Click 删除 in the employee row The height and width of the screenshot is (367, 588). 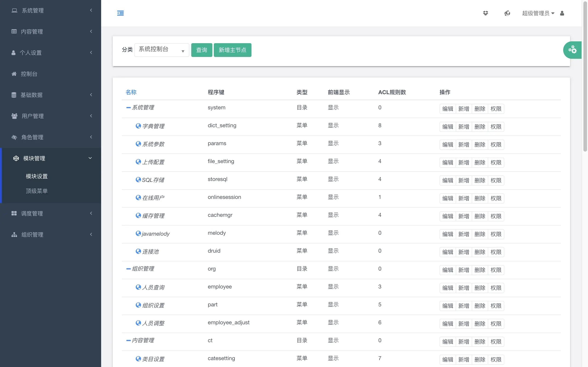click(480, 288)
